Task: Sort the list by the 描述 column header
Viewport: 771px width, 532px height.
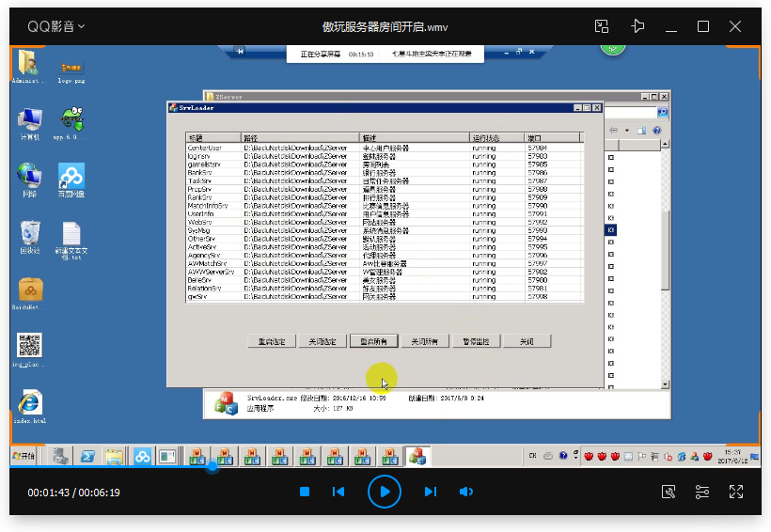Action: coord(415,138)
